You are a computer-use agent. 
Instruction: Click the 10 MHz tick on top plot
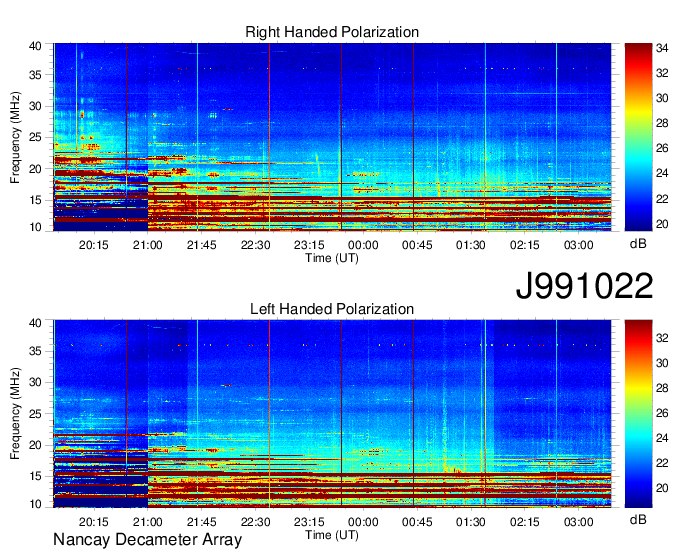(35, 227)
